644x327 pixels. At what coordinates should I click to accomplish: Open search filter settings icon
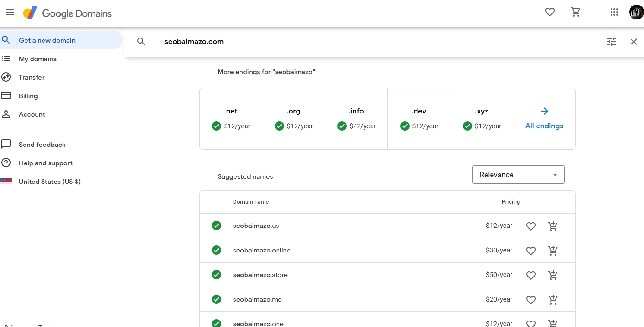pyautogui.click(x=612, y=42)
